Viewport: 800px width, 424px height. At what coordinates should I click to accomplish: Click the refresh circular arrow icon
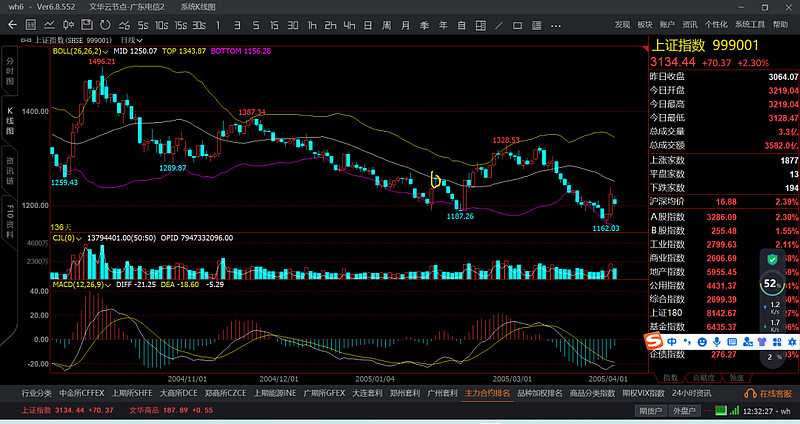[x=105, y=25]
